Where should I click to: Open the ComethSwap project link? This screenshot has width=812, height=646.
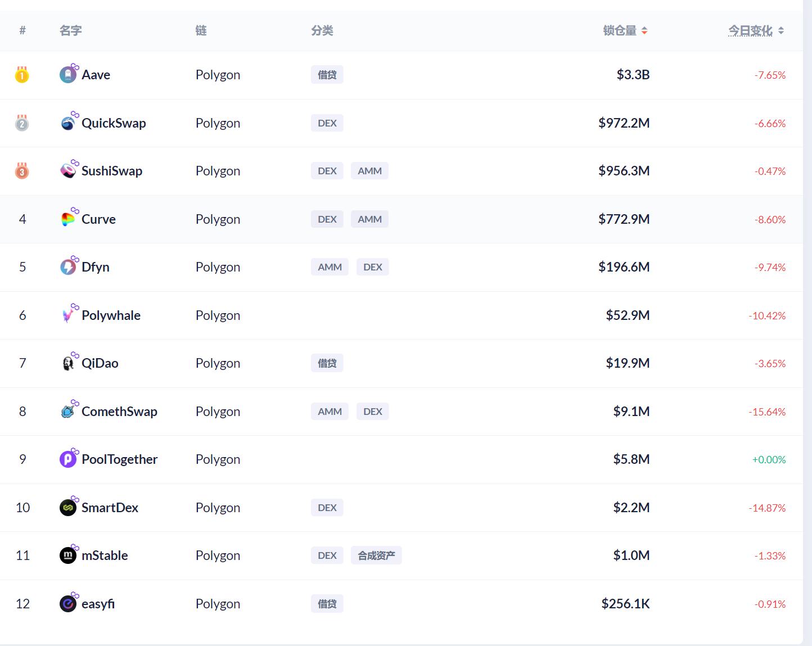(x=119, y=412)
